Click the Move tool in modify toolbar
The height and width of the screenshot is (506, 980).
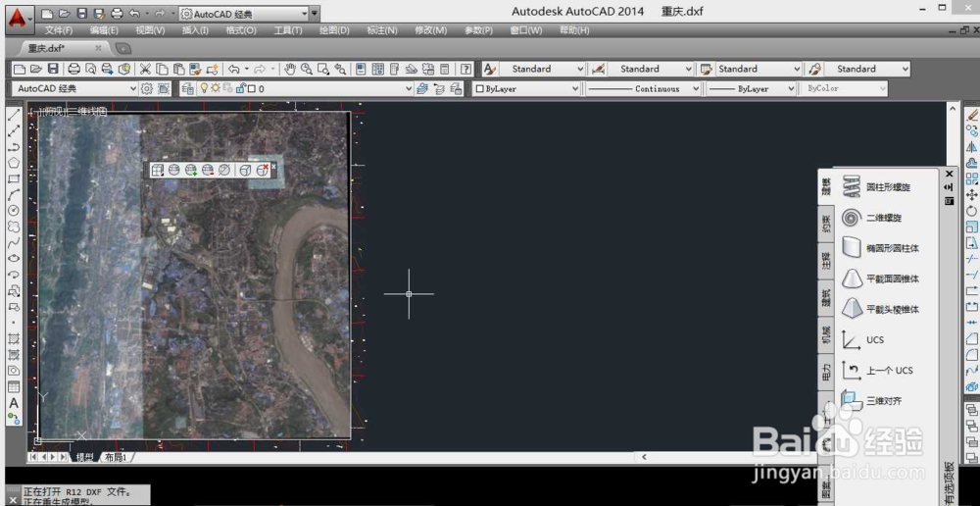(x=972, y=196)
